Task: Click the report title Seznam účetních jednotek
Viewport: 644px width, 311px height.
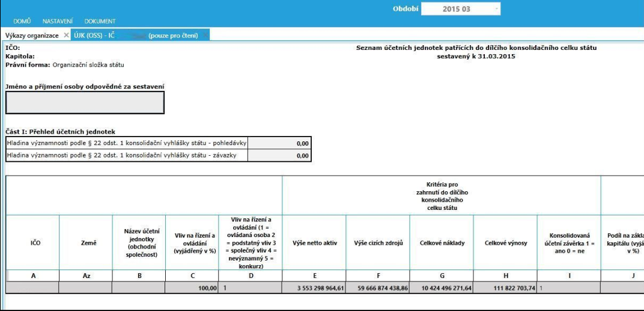Action: point(476,48)
